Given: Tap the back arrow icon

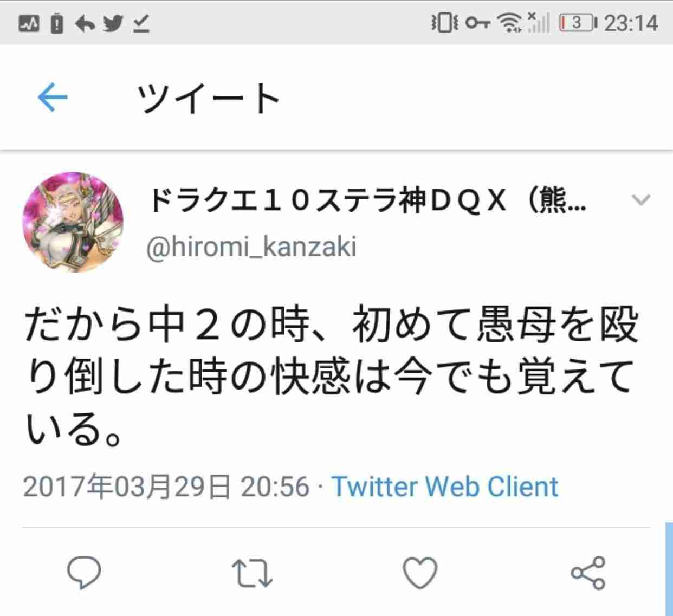Looking at the screenshot, I should [x=53, y=98].
